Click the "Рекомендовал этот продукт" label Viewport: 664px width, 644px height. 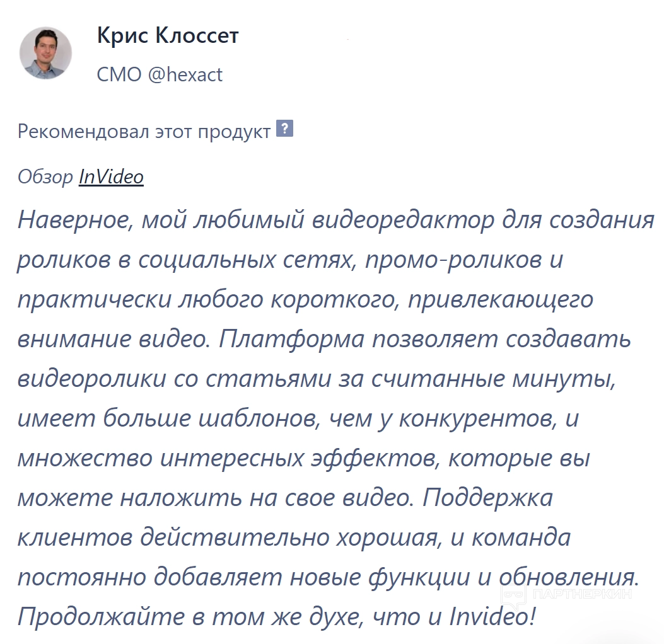click(144, 131)
